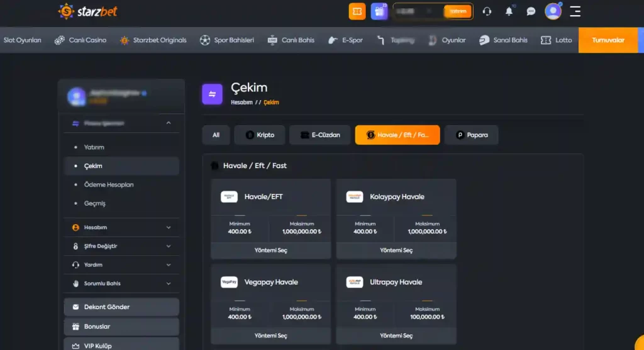Image resolution: width=644 pixels, height=350 pixels.
Task: Open hamburger menu icon
Action: pos(575,11)
